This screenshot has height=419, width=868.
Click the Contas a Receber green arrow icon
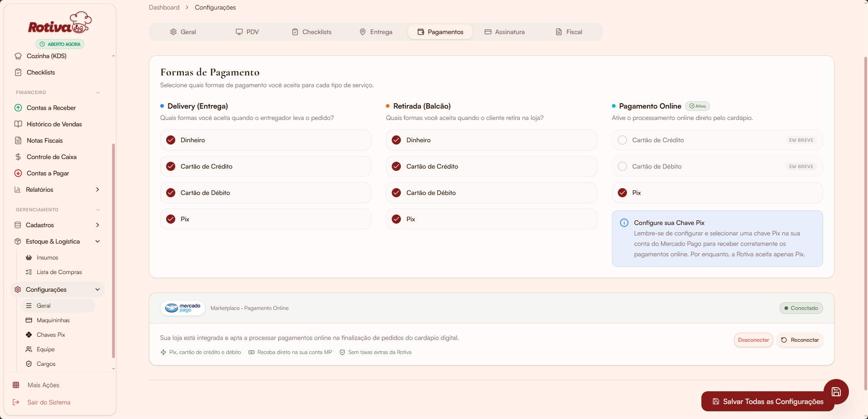18,108
